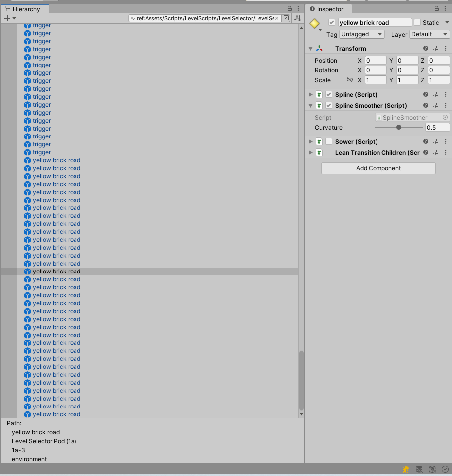This screenshot has height=476, width=452.
Task: Lock the Hierarchy panel with padlock icon
Action: (290, 8)
